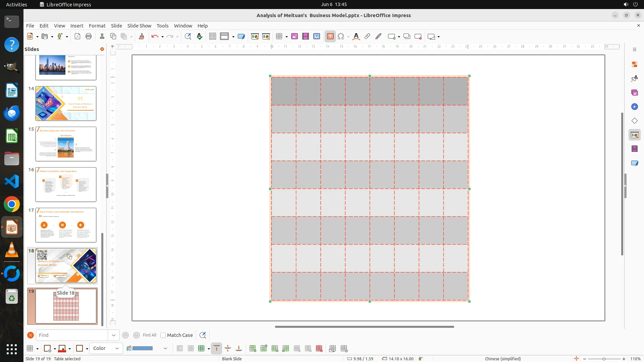The width and height of the screenshot is (644, 362).
Task: Select the slide 15 thumbnail
Action: 66,144
